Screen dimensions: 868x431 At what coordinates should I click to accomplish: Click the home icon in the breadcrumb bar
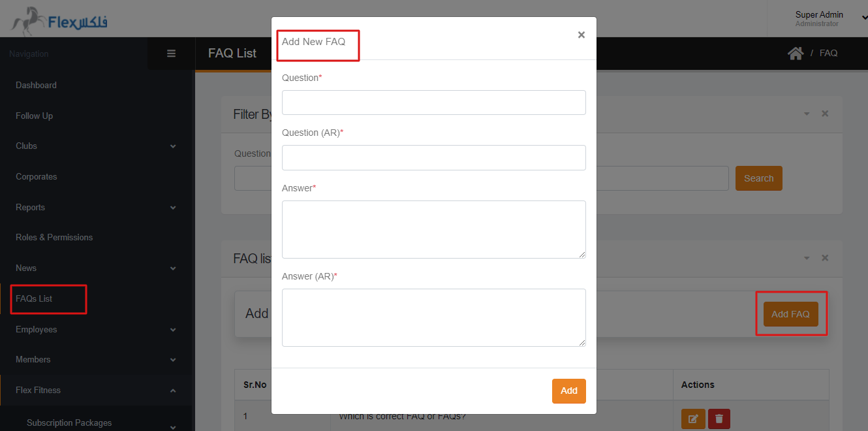tap(796, 53)
